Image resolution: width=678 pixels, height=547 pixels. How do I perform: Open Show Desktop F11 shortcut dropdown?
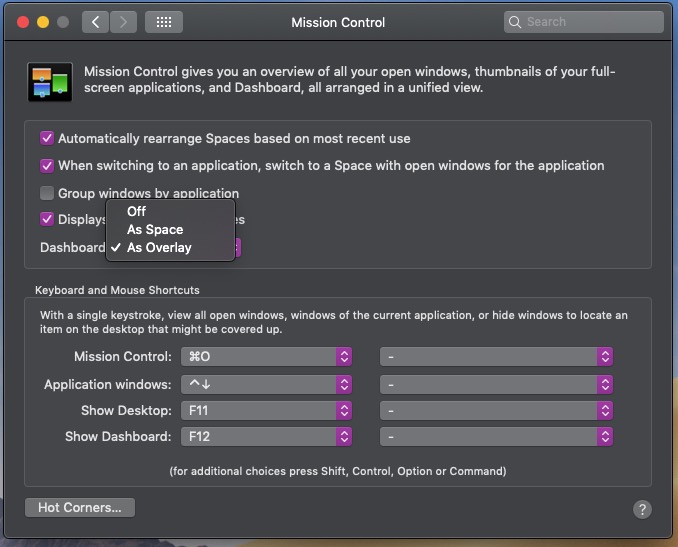click(x=266, y=410)
